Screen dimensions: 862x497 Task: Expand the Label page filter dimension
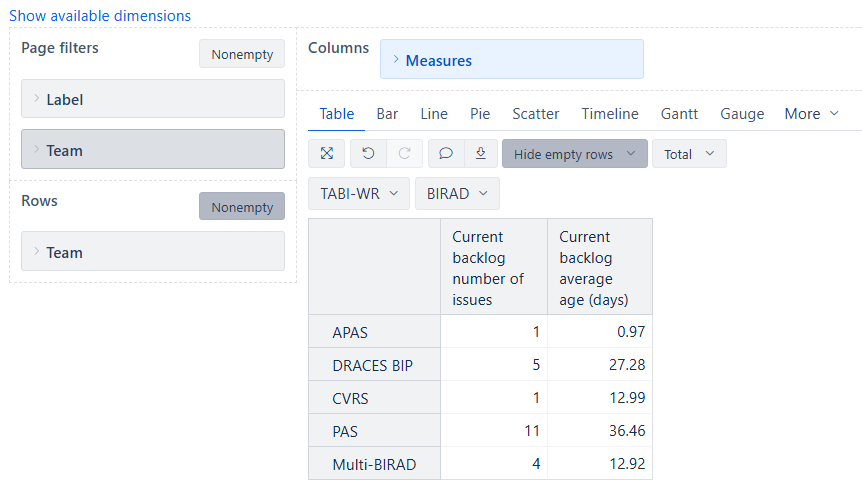(x=153, y=99)
